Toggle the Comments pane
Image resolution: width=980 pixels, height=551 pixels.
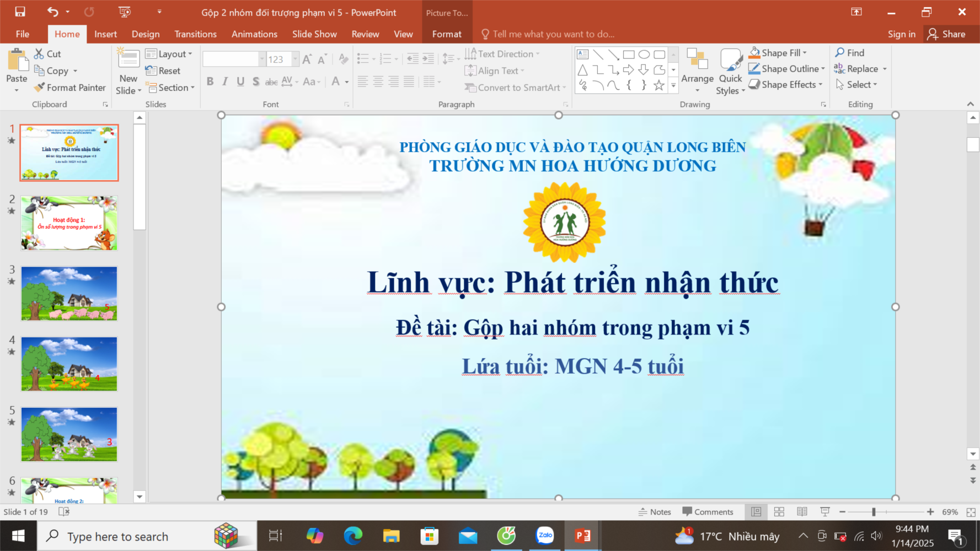[x=708, y=512]
